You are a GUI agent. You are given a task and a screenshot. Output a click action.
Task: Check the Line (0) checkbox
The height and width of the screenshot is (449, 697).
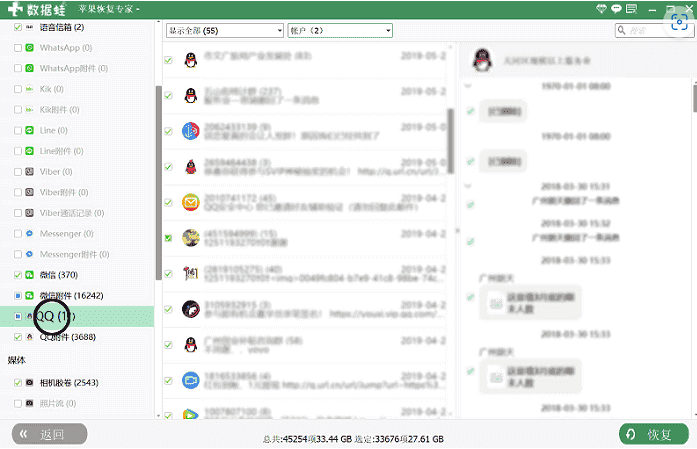[18, 131]
